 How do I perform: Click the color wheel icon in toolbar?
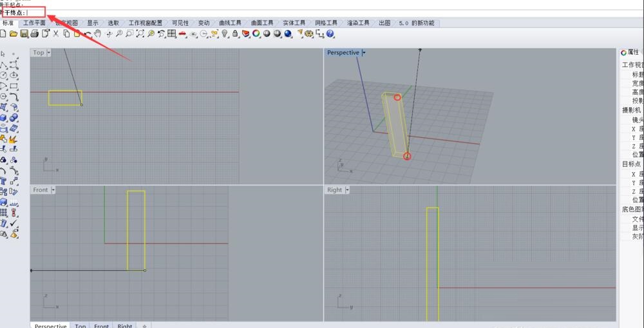coord(256,34)
